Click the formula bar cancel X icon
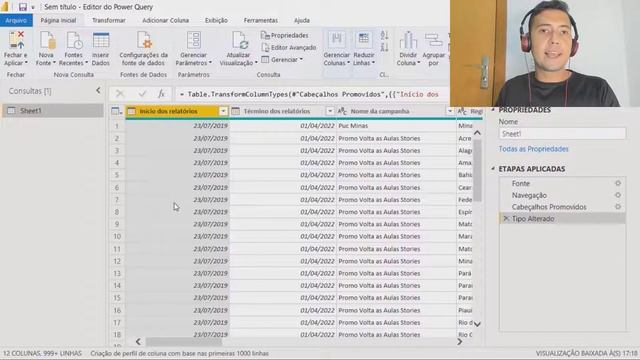The height and width of the screenshot is (360, 640). point(120,94)
